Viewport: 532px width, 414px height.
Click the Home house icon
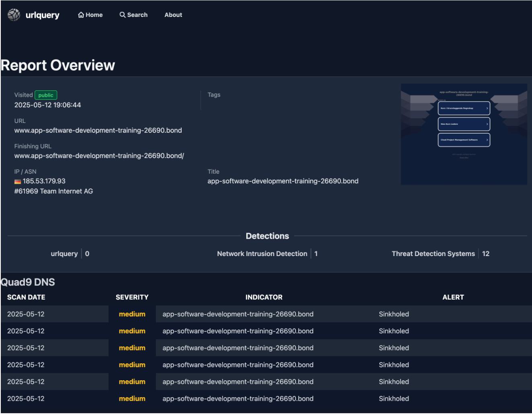tap(81, 15)
